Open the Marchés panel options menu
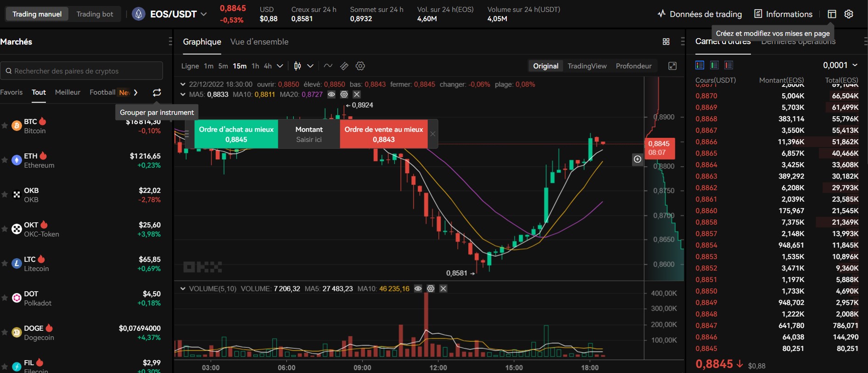This screenshot has width=868, height=373. point(170,42)
